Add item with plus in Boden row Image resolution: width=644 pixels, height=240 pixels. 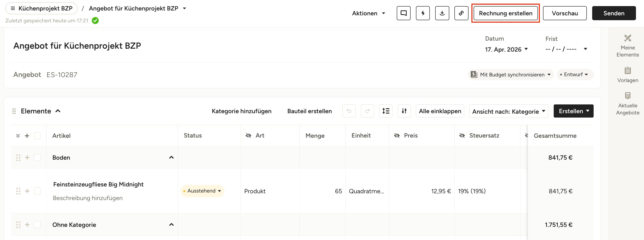click(27, 157)
